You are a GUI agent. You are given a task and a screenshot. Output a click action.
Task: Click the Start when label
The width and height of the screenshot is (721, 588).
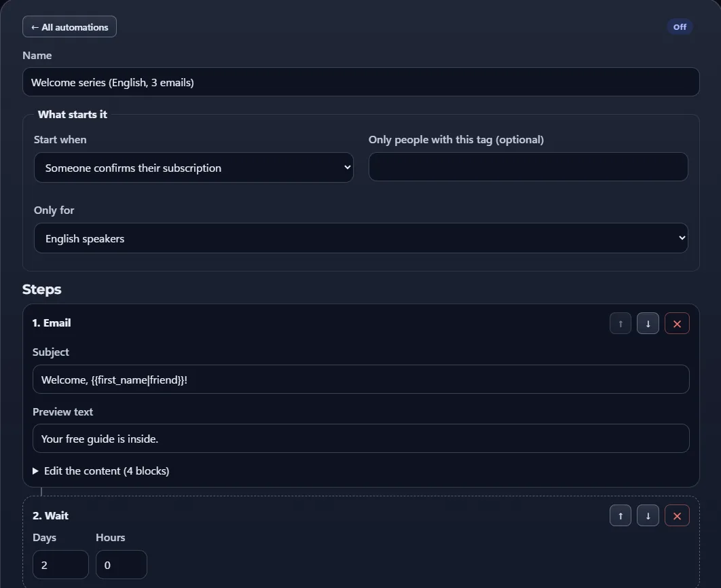(60, 139)
